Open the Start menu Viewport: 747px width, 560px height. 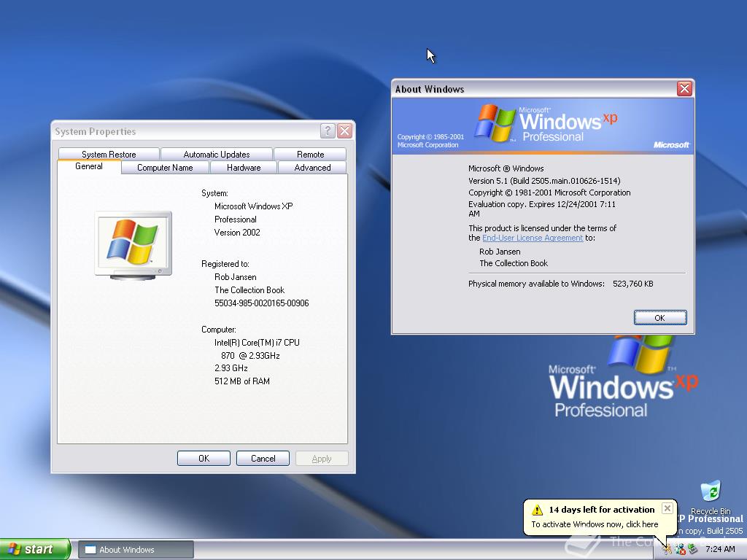pos(35,549)
